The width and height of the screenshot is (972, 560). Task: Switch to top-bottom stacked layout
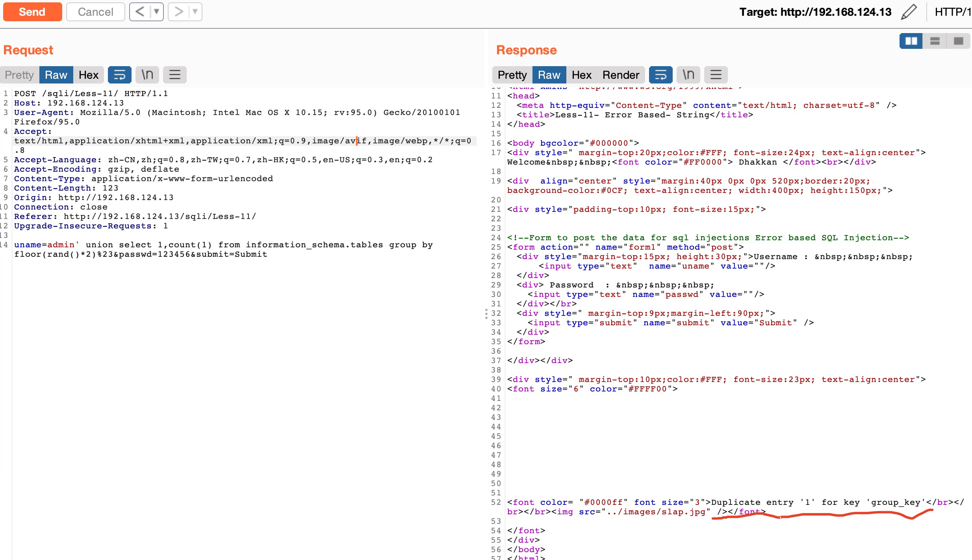935,41
